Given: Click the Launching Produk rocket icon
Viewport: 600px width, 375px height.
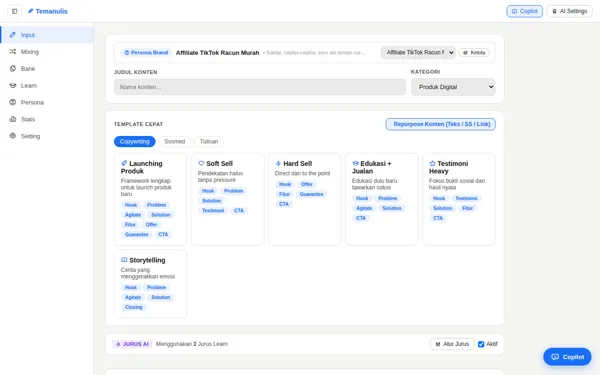Looking at the screenshot, I should click(124, 163).
